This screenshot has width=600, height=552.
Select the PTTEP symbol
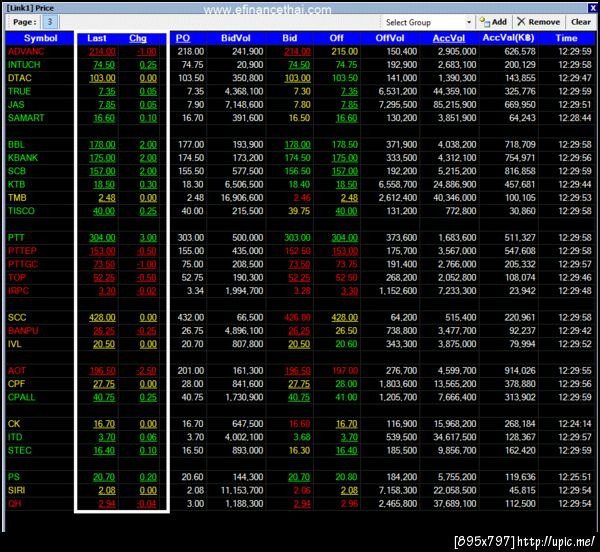click(x=22, y=251)
